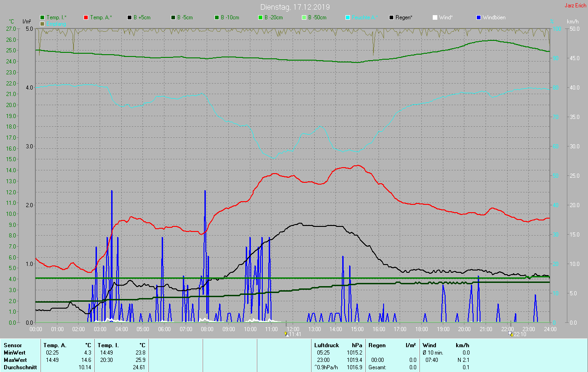Click the Luftdruck column header
588x372 pixels.
[x=326, y=345]
